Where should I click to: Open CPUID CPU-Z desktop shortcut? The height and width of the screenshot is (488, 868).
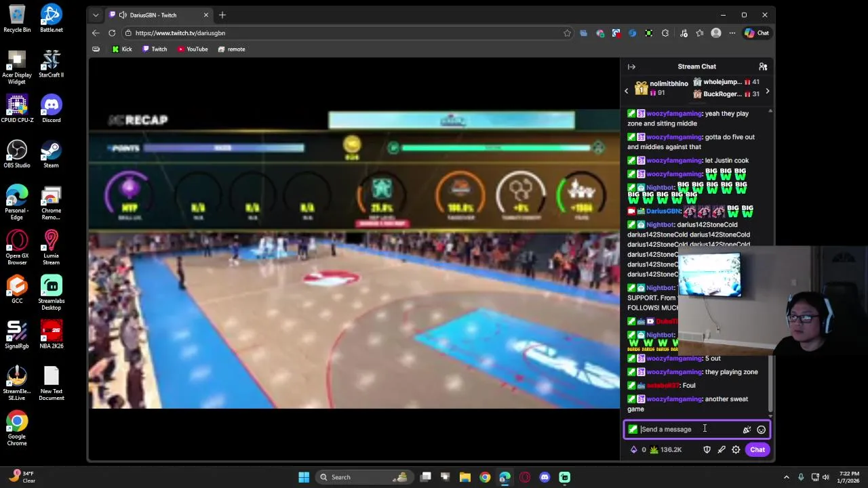coord(17,108)
